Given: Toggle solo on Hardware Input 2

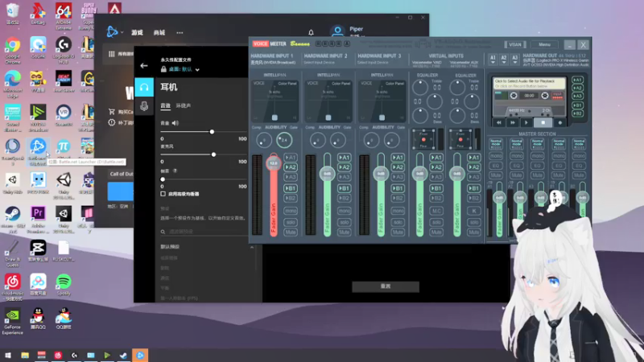Looking at the screenshot, I should point(345,222).
